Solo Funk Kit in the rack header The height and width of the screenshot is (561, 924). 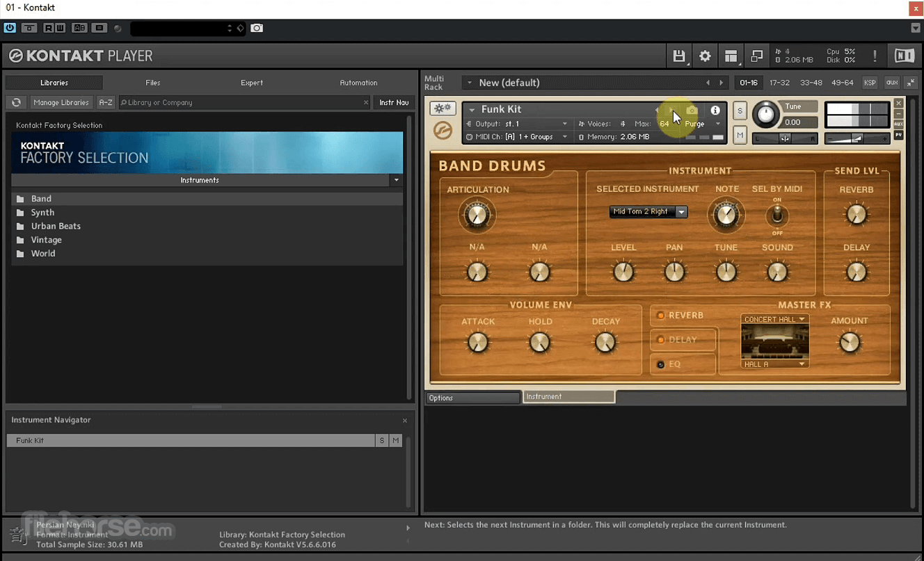pyautogui.click(x=740, y=111)
